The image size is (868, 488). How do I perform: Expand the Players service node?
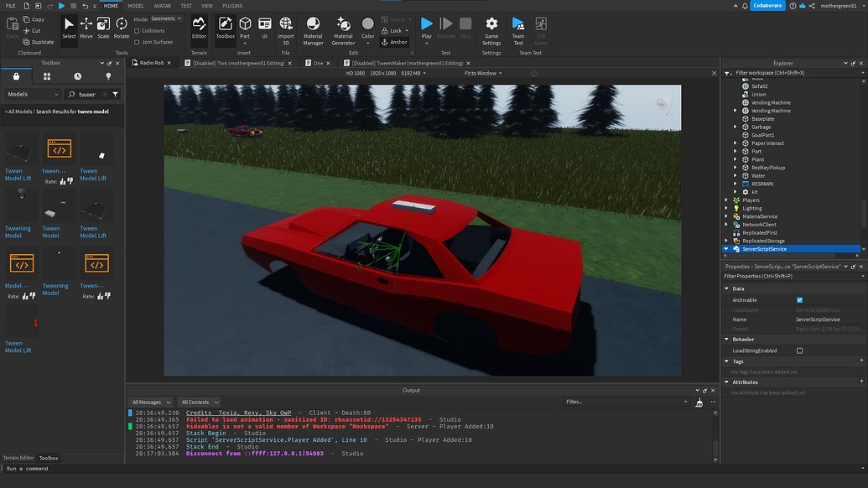click(x=726, y=200)
